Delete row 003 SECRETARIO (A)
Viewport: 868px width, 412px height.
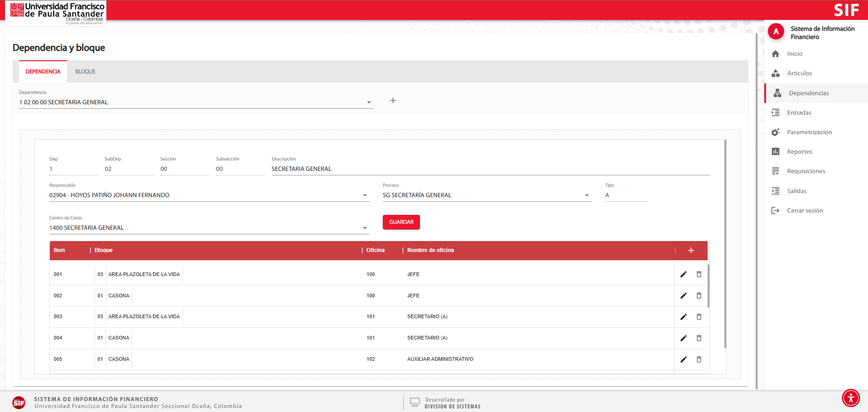tap(699, 317)
